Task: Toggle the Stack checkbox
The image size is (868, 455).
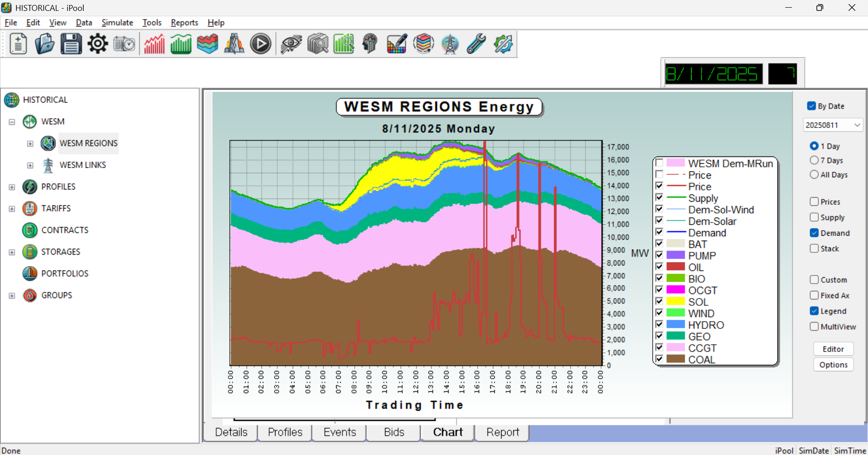Action: point(814,249)
